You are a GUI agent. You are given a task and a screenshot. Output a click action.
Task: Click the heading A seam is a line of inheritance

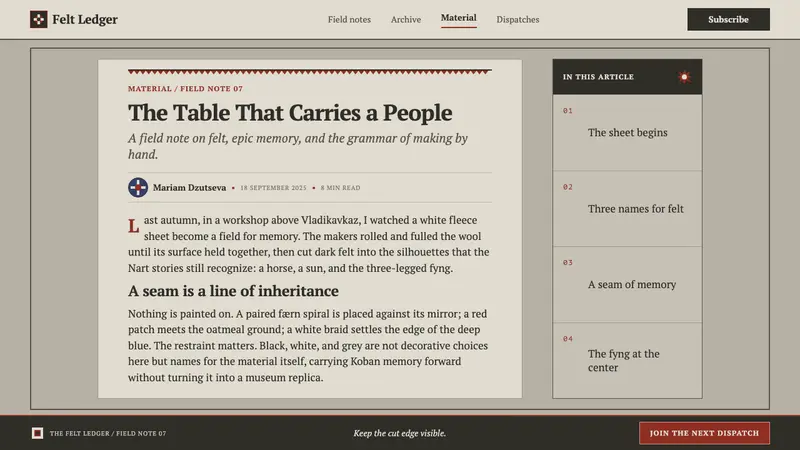pos(233,291)
